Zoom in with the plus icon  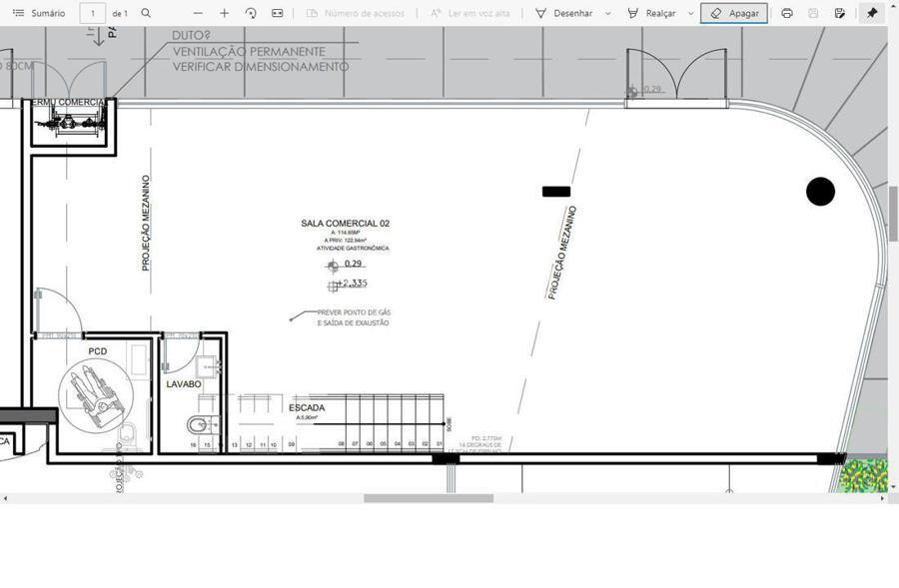click(x=224, y=13)
